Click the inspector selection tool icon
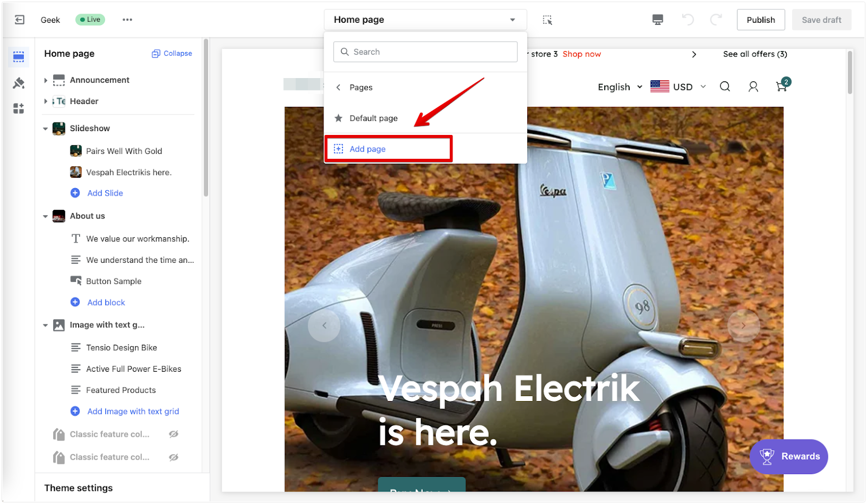 pos(547,20)
